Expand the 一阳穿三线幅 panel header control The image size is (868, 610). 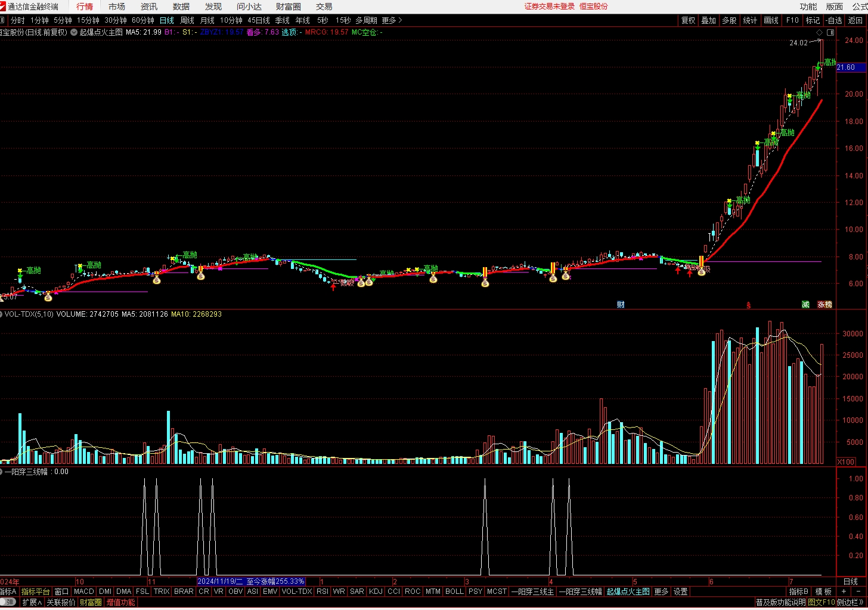click(1, 472)
